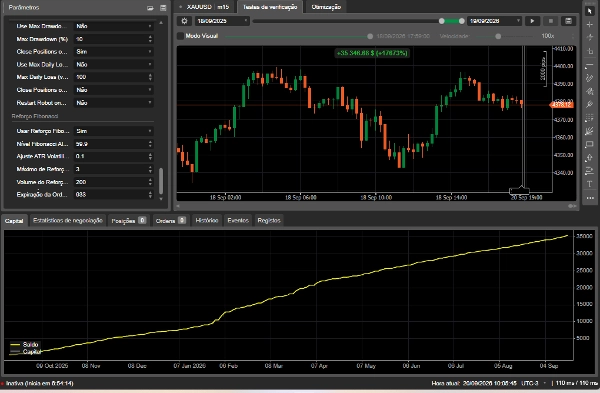Screen dimensions: 600x393
Task: Select the cursor pointer tool
Action: coord(590,11)
